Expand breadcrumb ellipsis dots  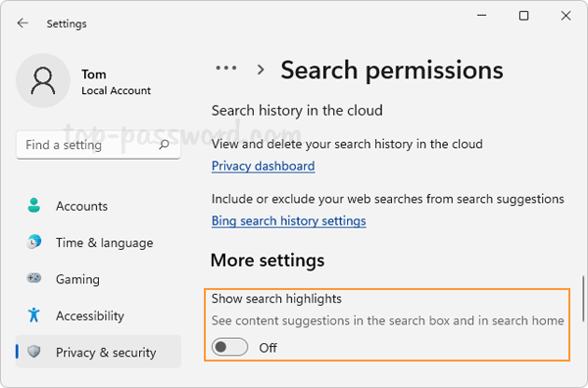226,69
